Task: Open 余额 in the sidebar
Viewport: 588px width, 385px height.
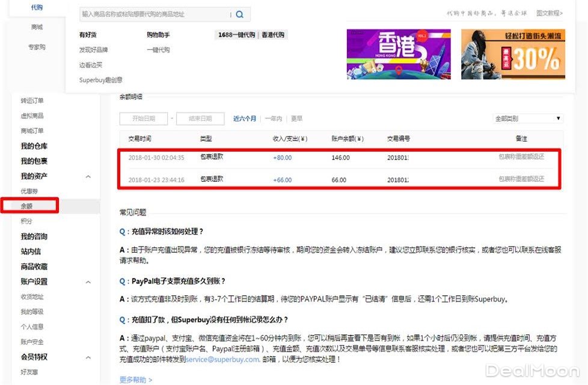Action: click(27, 206)
